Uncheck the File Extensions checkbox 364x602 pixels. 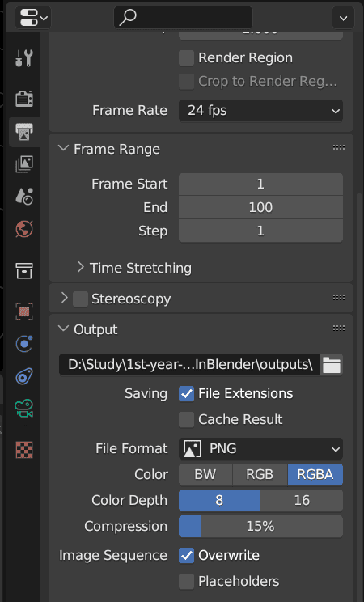coord(187,394)
